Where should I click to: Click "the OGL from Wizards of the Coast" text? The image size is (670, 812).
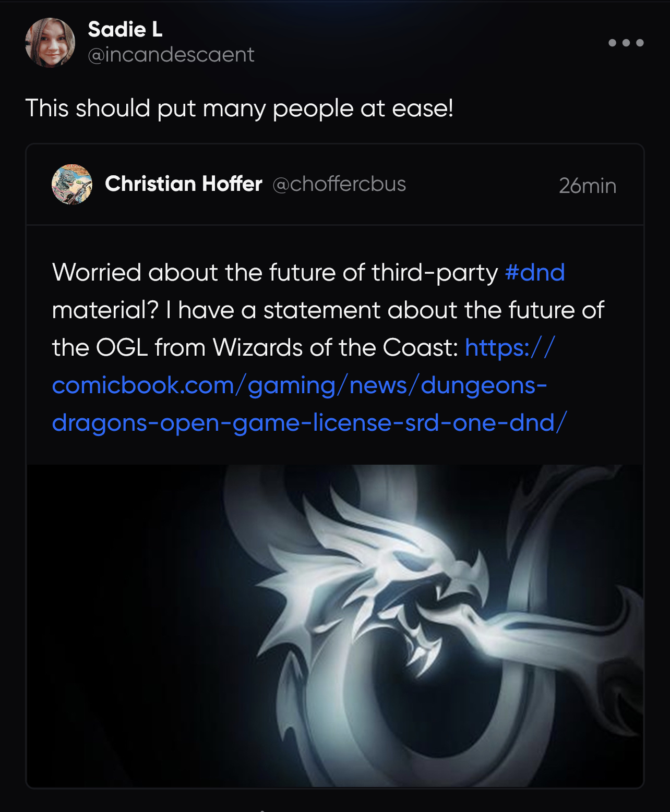255,348
